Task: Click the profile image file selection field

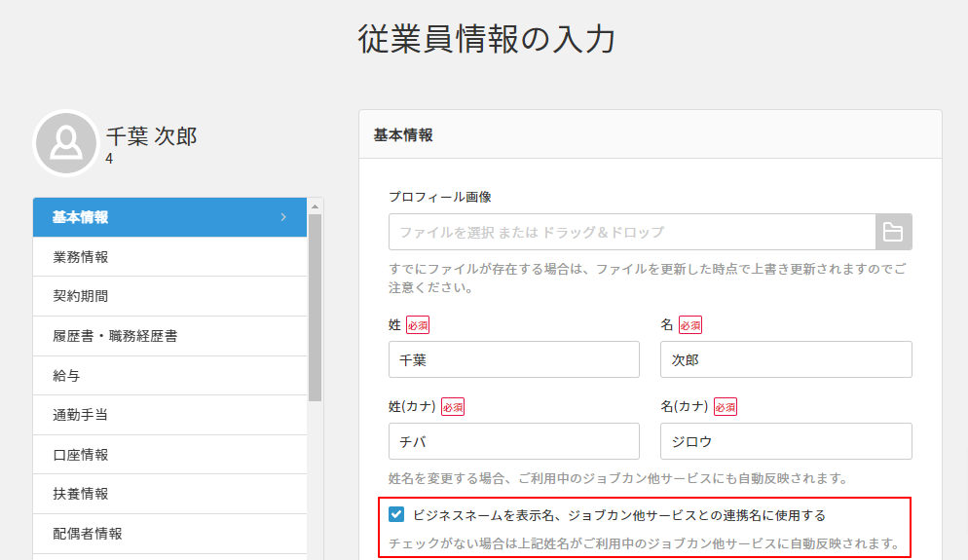Action: 631,232
